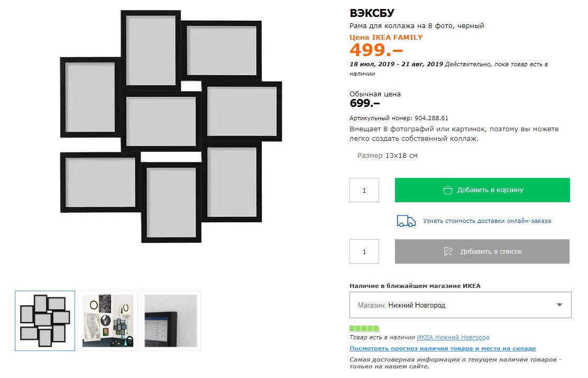Click the large product image
Viewport: 588px width, 378px height.
coord(171,126)
